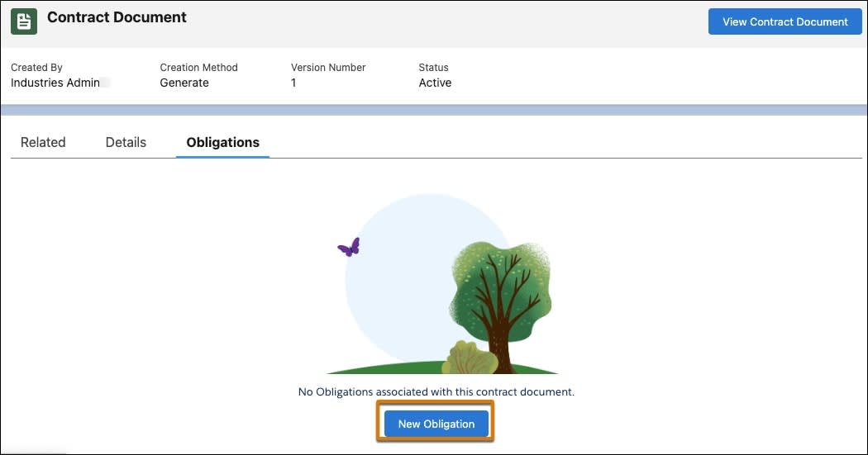Click the 'Active' status value

click(x=435, y=83)
